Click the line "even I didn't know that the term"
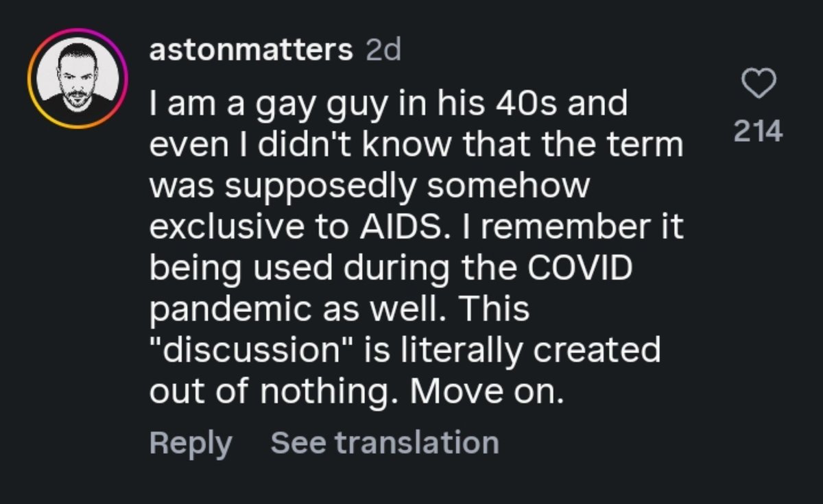 [x=416, y=145]
